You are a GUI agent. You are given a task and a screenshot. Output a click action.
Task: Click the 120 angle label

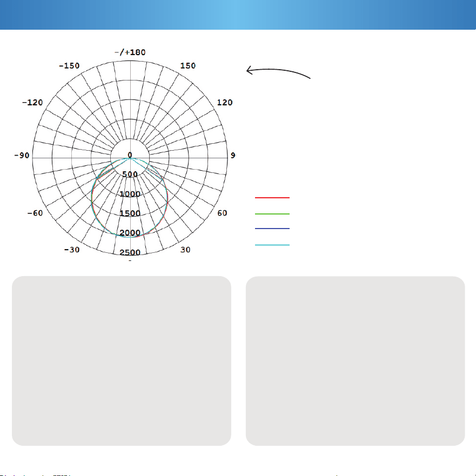point(225,103)
